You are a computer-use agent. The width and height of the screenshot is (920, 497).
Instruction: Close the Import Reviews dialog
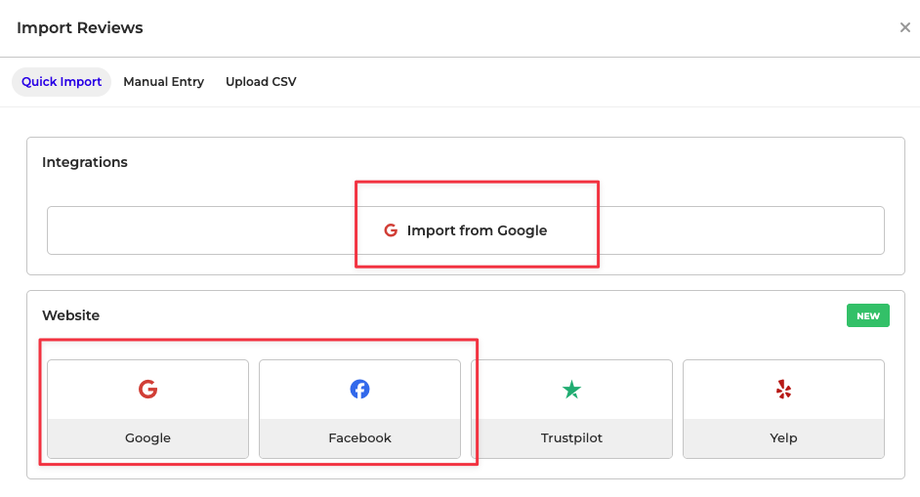[905, 28]
